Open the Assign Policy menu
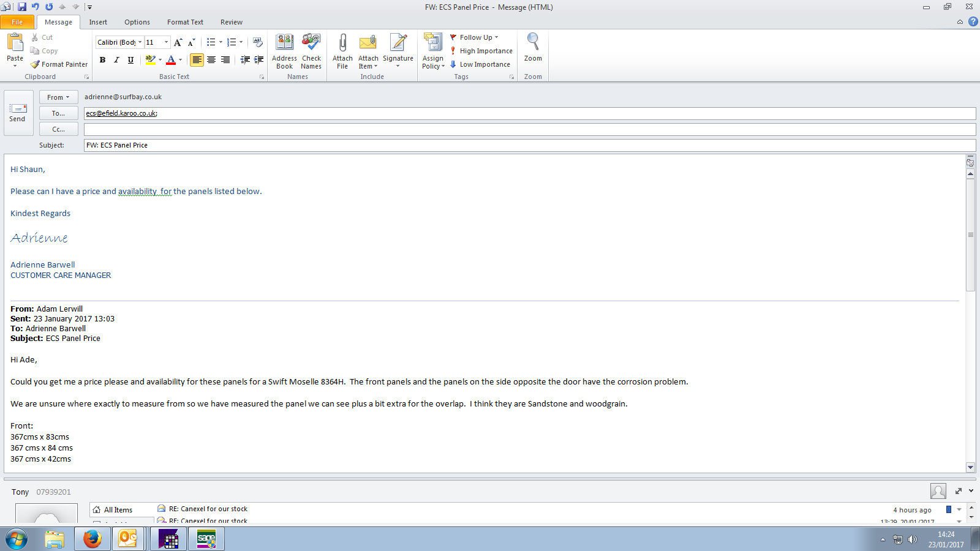The width and height of the screenshot is (980, 551). 433,51
